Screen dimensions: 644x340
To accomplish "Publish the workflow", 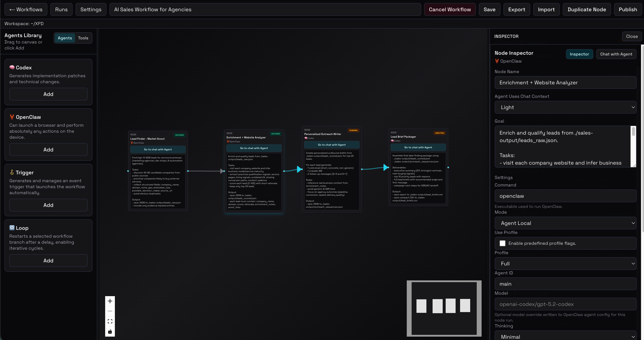I will tap(628, 9).
